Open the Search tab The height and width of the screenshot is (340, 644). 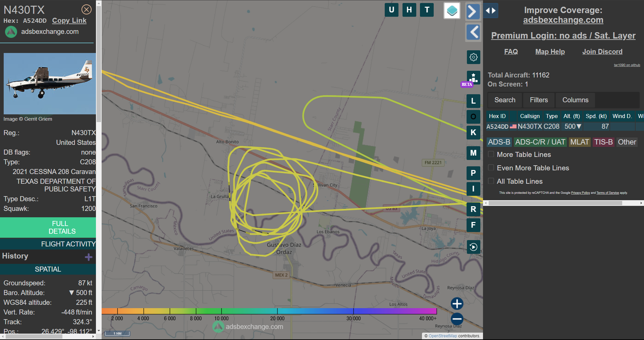(x=505, y=100)
